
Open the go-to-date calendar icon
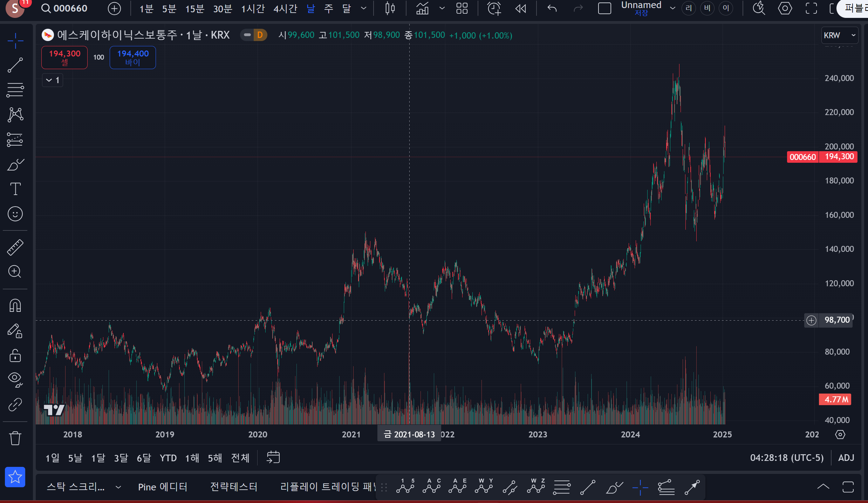pos(273,457)
